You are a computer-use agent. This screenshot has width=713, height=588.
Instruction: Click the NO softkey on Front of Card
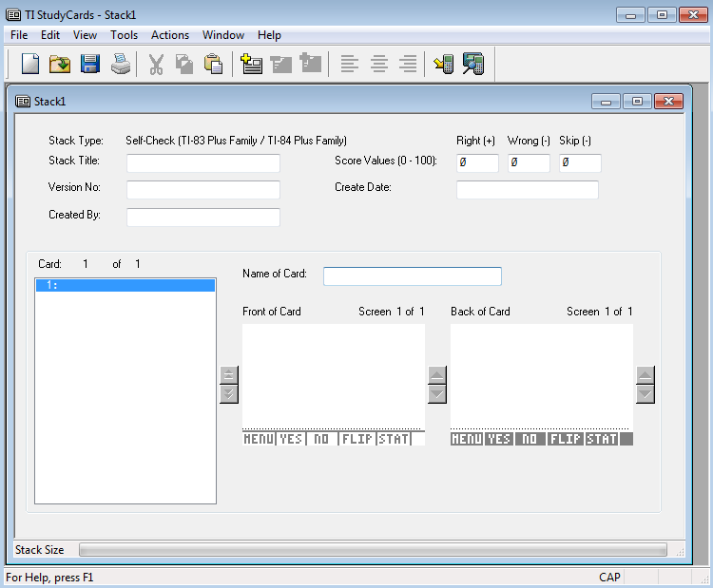click(x=321, y=439)
